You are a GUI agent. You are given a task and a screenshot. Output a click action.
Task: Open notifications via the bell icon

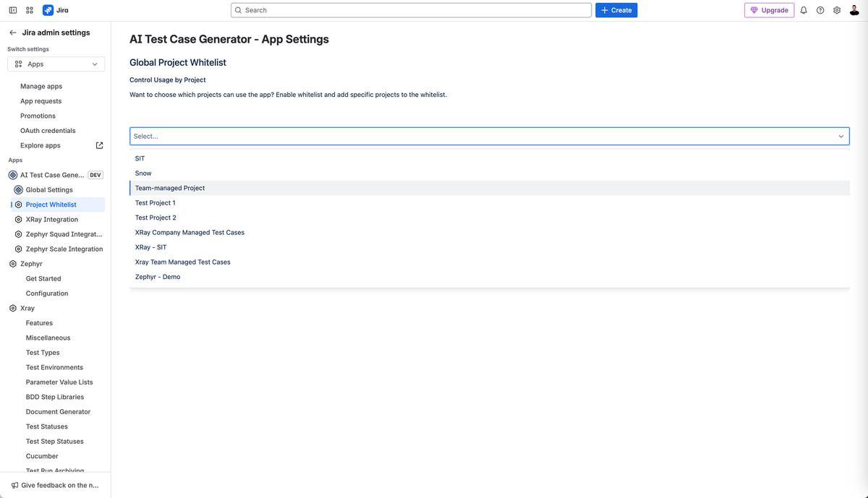(803, 9)
